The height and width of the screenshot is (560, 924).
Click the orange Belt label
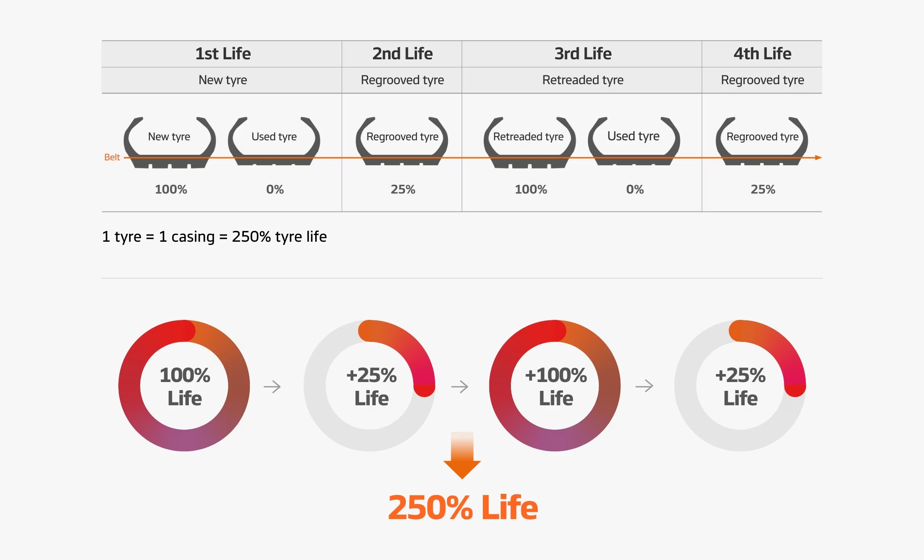[112, 157]
